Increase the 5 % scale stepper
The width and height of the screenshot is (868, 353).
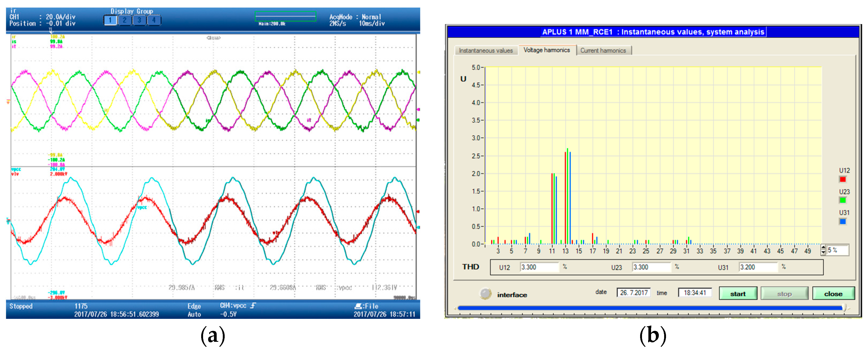[x=823, y=248]
